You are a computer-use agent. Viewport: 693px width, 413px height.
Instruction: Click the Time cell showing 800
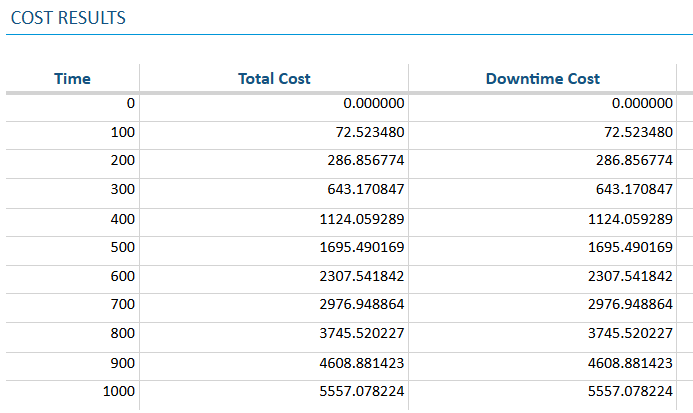pyautogui.click(x=122, y=333)
